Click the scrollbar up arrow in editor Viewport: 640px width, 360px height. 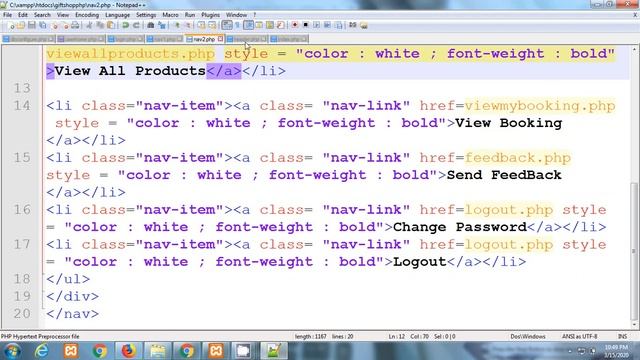[635, 49]
